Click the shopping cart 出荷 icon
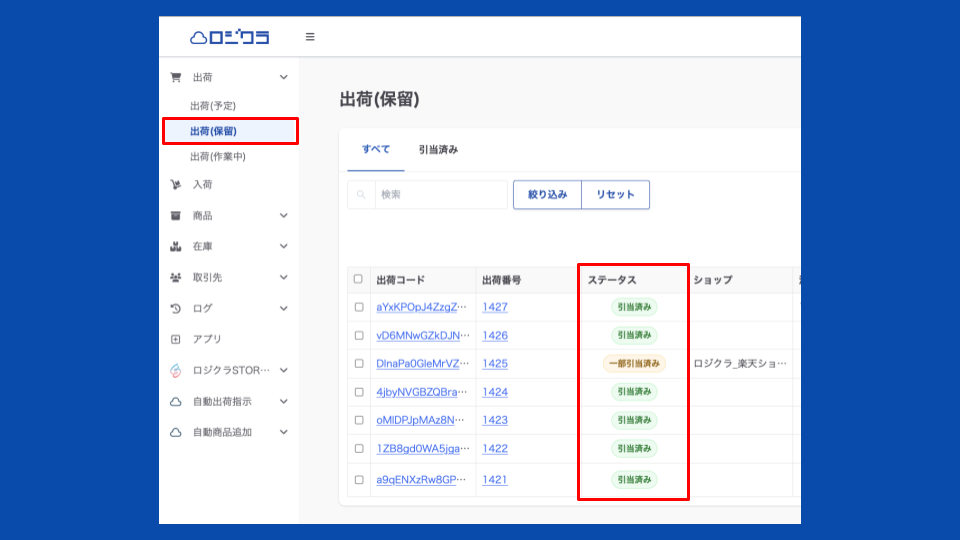The width and height of the screenshot is (960, 540). 176,77
